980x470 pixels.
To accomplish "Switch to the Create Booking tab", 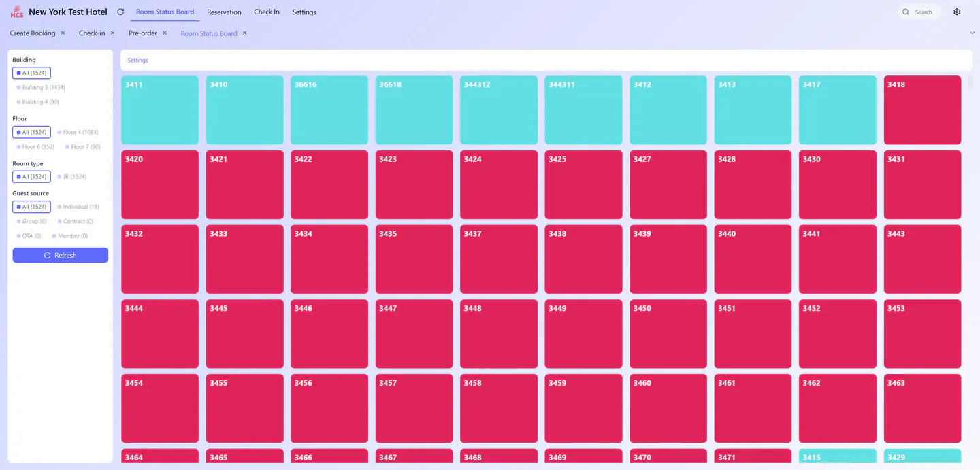I will pos(33,33).
